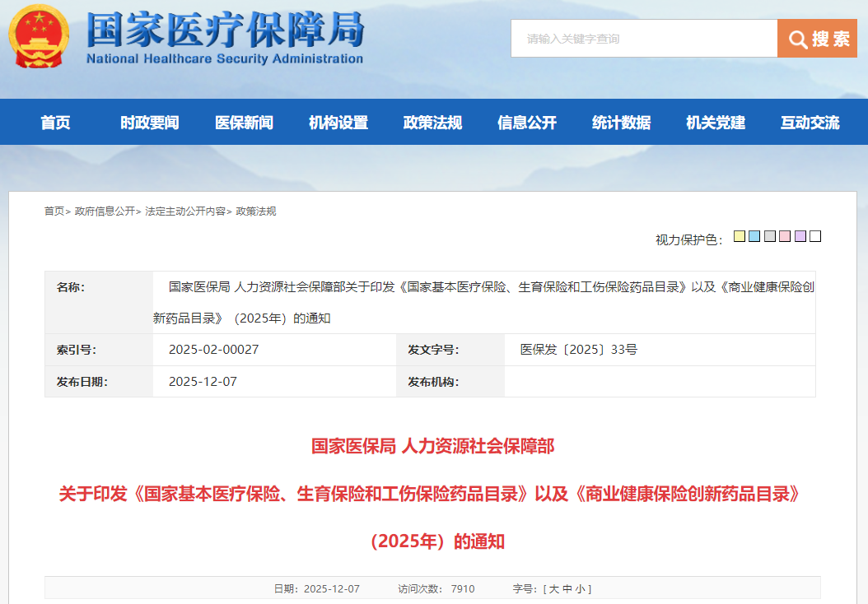Pick the purple eye-protection color swatch
The image size is (868, 604).
(800, 237)
